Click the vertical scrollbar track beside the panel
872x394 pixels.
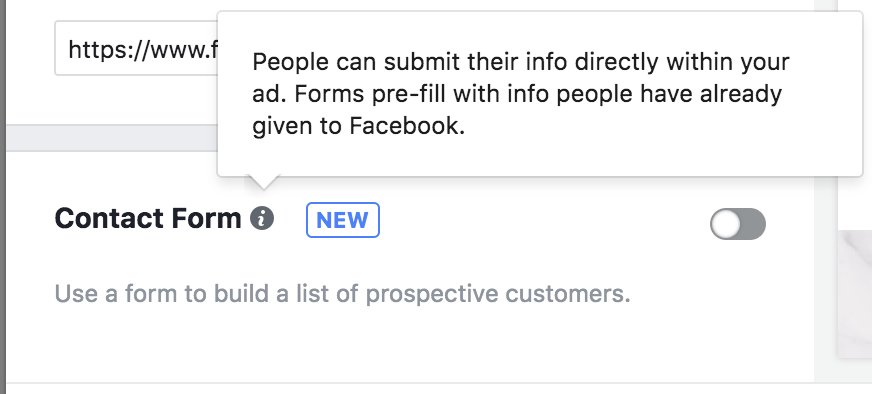tap(826, 197)
